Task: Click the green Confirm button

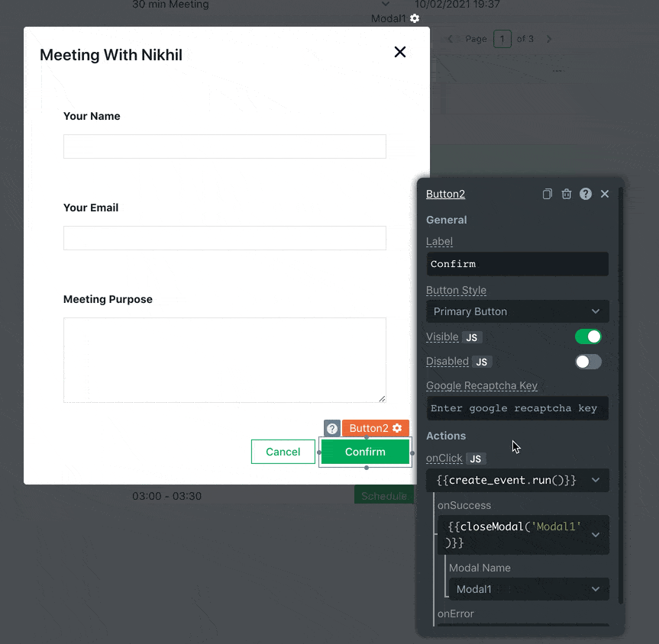Action: coord(365,452)
